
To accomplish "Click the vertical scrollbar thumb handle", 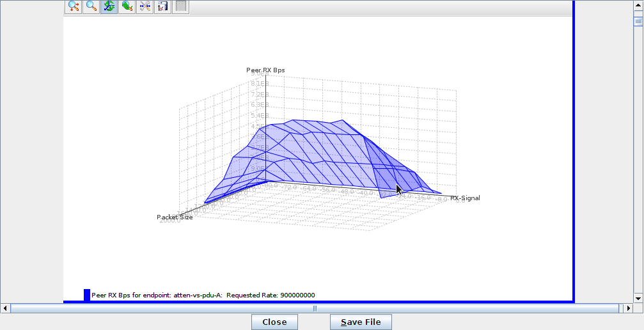I will point(638,21).
